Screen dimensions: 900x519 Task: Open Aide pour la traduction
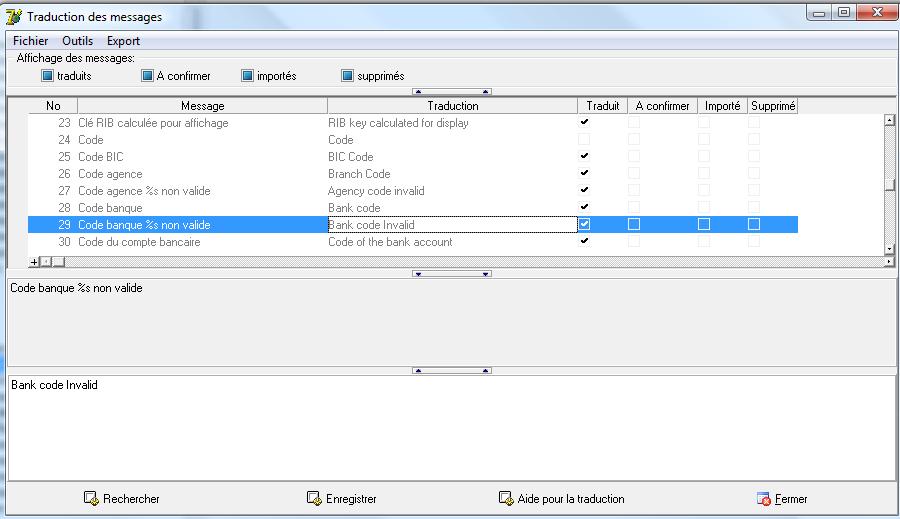point(561,498)
